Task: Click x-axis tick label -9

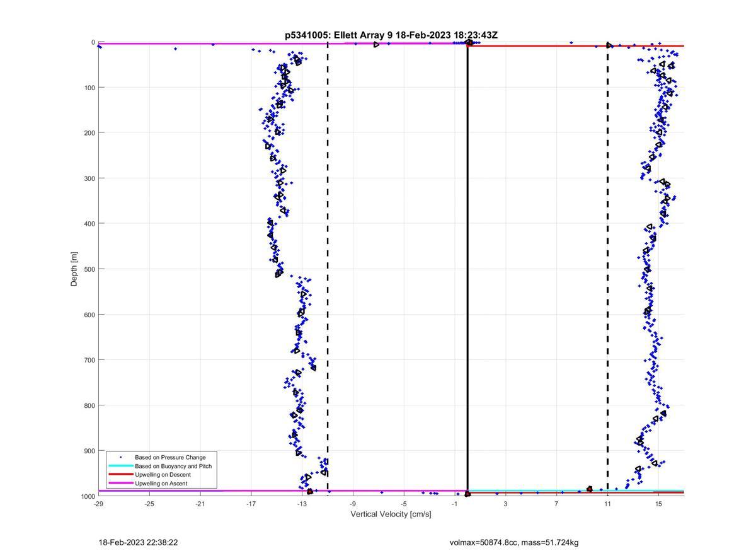Action: point(353,504)
